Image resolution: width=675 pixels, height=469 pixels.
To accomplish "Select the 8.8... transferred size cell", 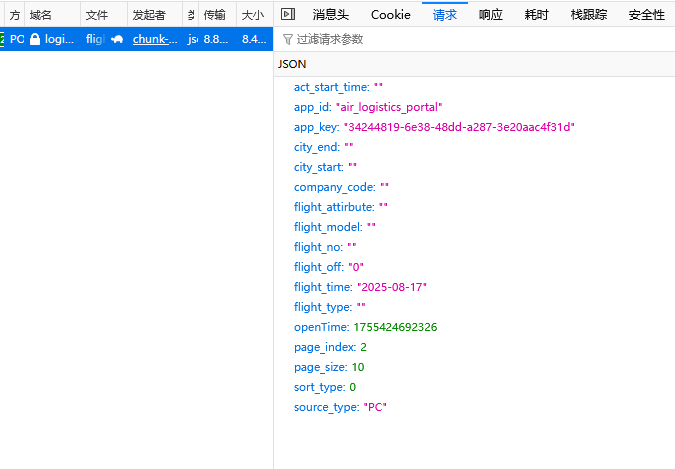I will 216,39.
